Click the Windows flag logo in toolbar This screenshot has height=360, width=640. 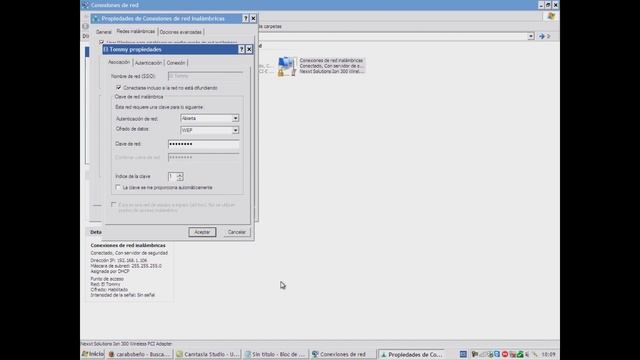tap(551, 16)
